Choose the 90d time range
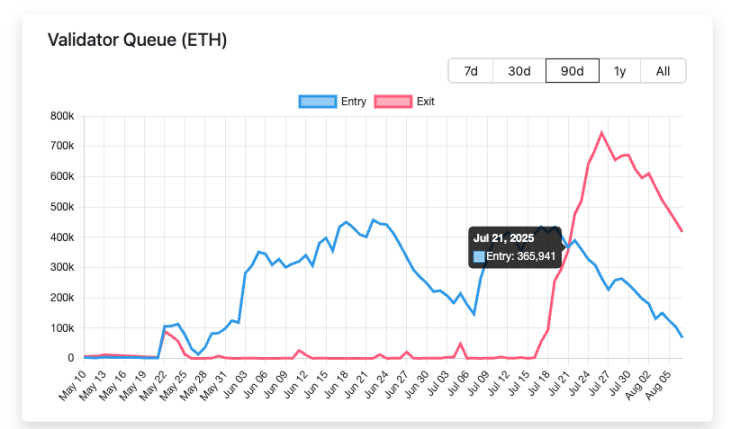The image size is (749, 429). (572, 70)
